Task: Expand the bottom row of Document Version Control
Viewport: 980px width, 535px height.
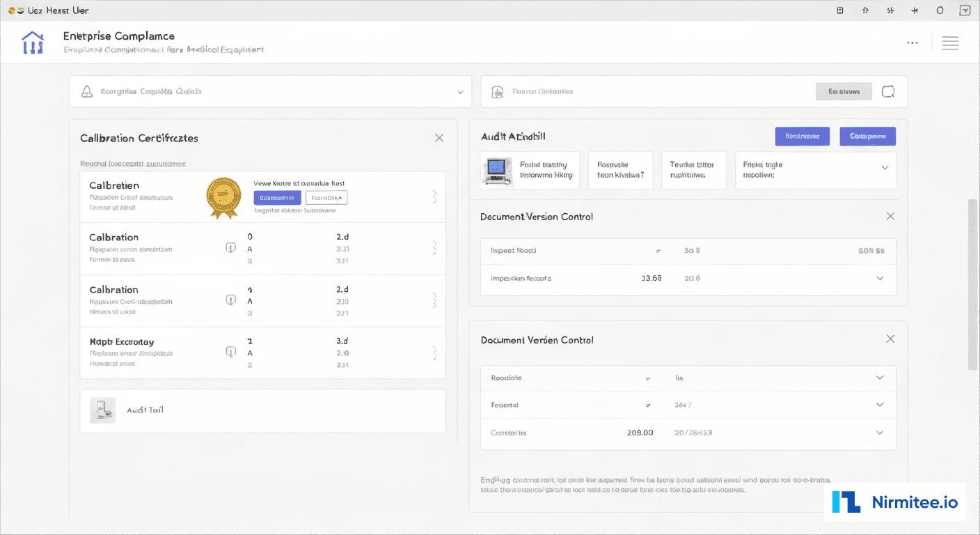Action: [879, 432]
